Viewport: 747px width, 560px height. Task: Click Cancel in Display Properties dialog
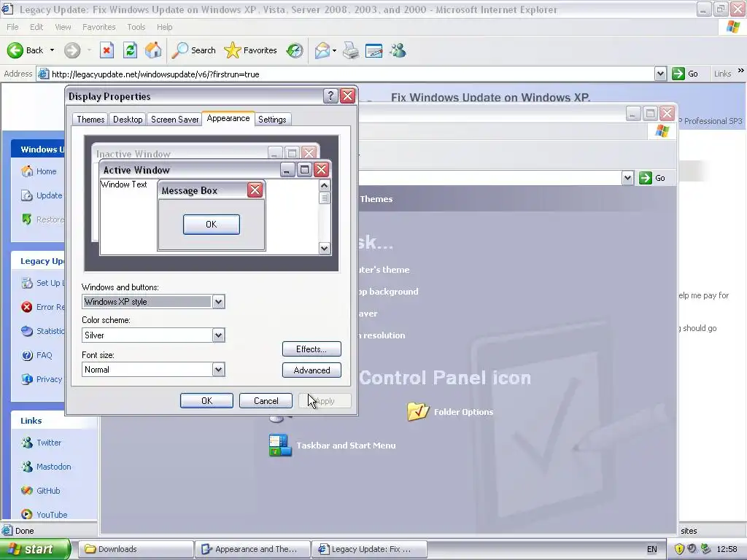(266, 401)
